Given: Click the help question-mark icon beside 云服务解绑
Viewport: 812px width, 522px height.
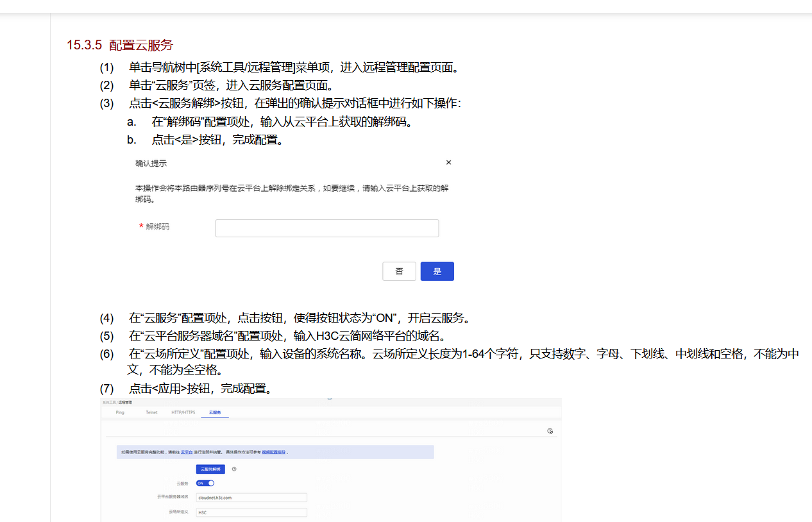Looking at the screenshot, I should coord(234,469).
